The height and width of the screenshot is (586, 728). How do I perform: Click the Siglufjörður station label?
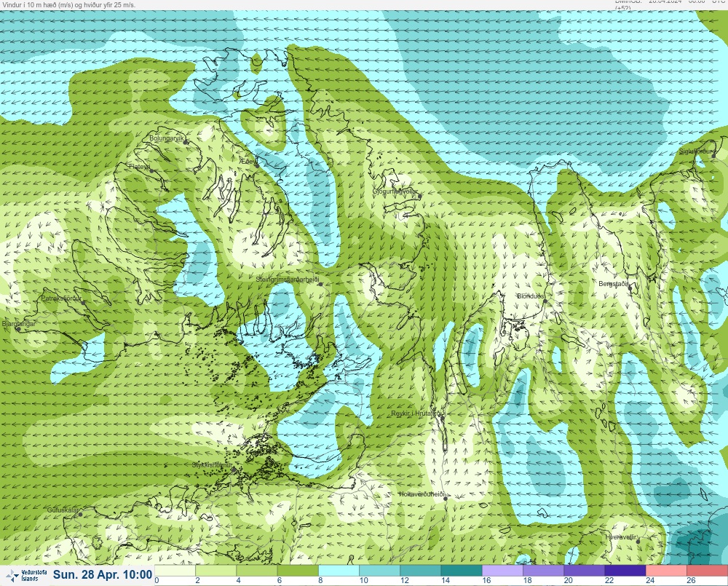(x=697, y=151)
